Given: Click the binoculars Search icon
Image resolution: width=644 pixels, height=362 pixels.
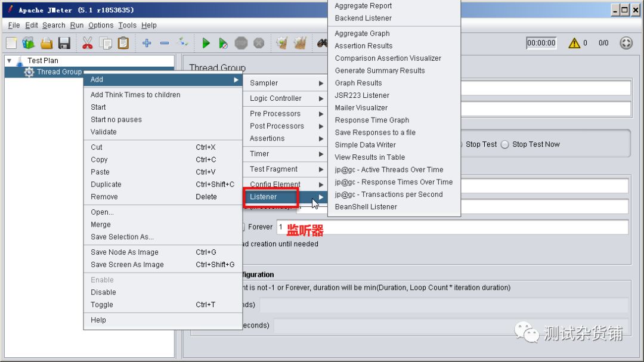Looking at the screenshot, I should [323, 43].
